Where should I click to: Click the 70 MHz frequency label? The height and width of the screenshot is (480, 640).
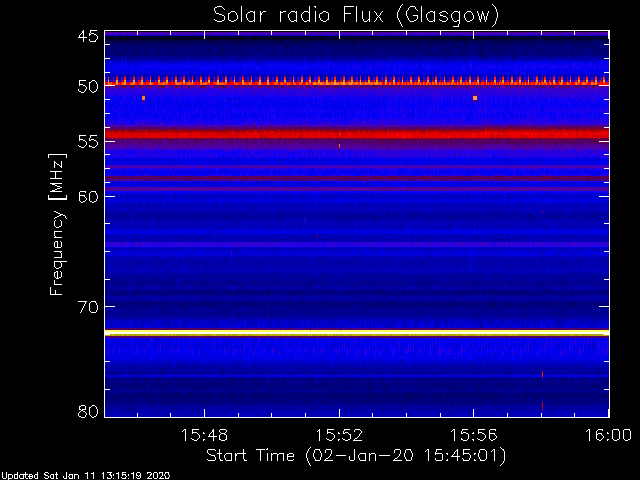click(88, 307)
